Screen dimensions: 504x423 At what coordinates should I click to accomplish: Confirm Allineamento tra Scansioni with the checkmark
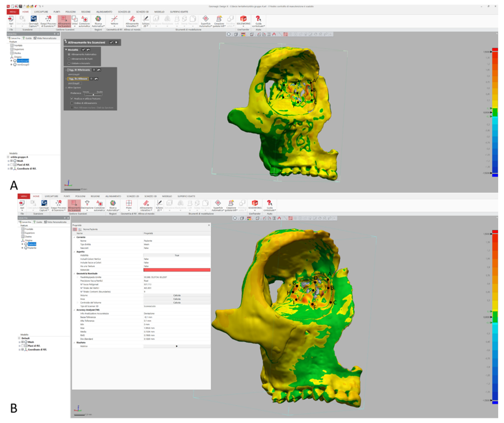[111, 42]
